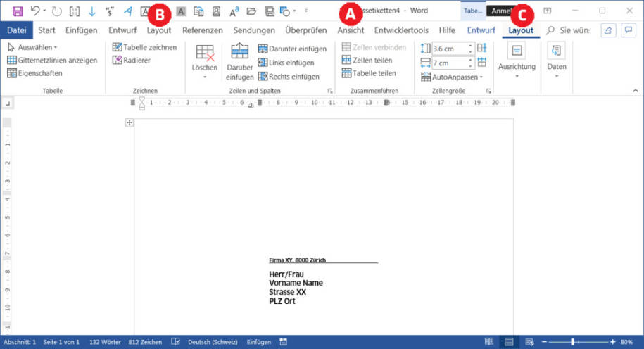Click the Redo icon

pos(57,11)
